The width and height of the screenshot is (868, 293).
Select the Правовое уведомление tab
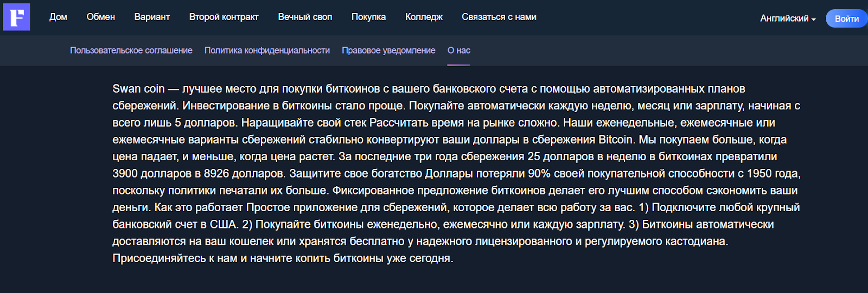[x=388, y=50]
